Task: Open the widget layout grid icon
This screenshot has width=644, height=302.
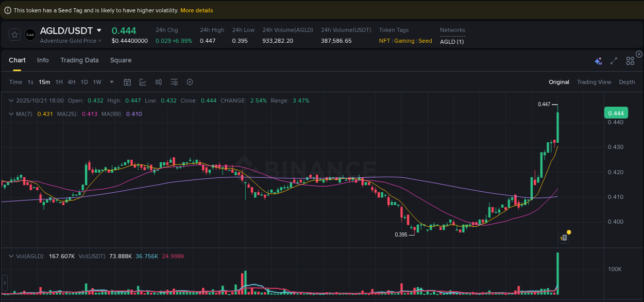Action: point(630,60)
